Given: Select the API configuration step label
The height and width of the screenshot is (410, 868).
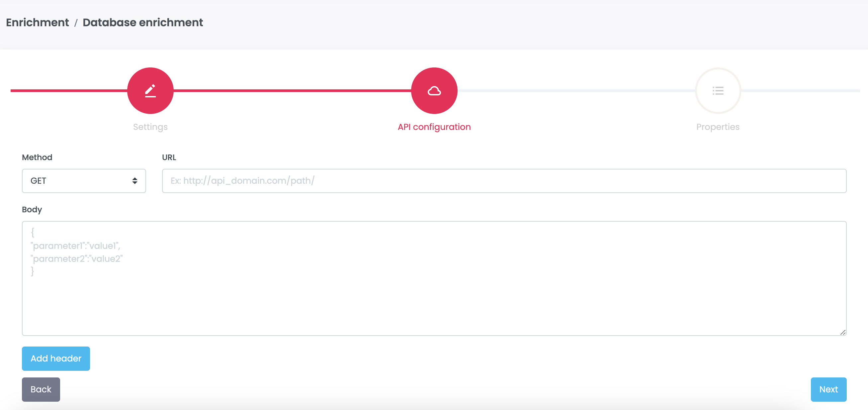Looking at the screenshot, I should 434,127.
